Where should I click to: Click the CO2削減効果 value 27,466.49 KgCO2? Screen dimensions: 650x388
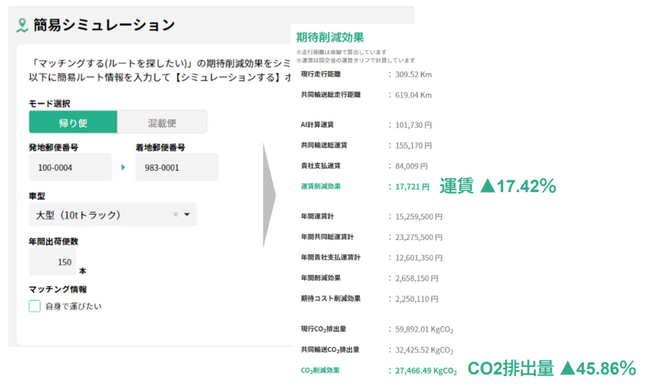[x=426, y=371]
